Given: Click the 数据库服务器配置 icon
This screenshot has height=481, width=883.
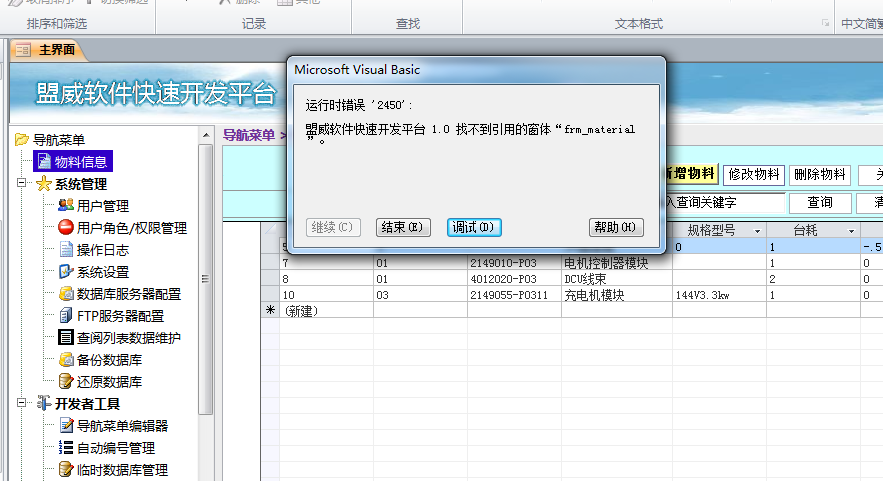Looking at the screenshot, I should coord(66,293).
